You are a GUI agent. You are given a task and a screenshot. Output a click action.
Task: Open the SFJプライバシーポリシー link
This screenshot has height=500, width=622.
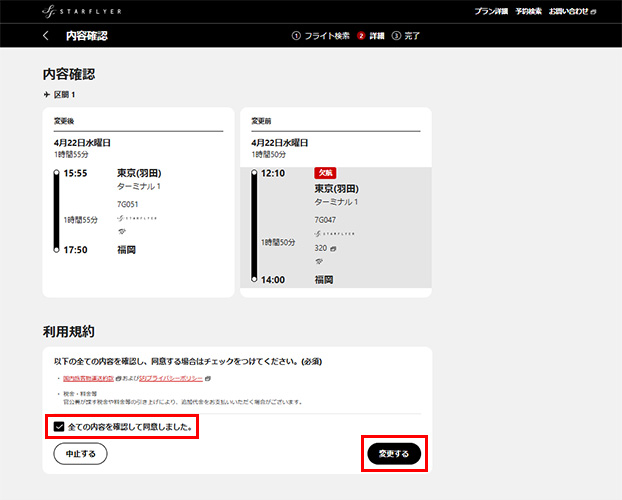(171, 379)
